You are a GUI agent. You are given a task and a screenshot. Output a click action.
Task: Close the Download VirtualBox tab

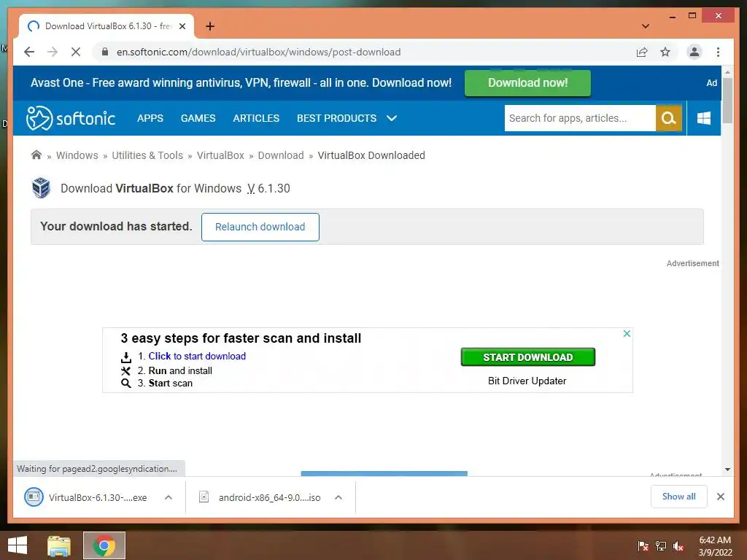182,26
